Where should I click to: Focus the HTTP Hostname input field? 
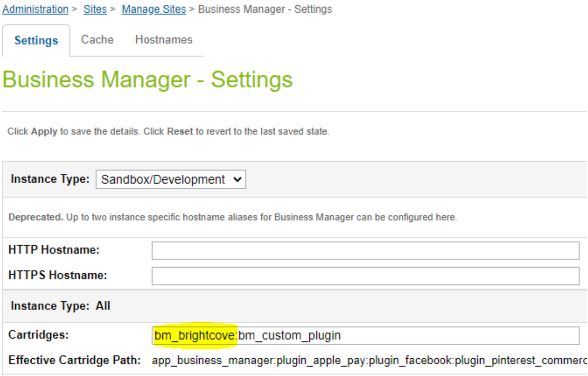365,251
